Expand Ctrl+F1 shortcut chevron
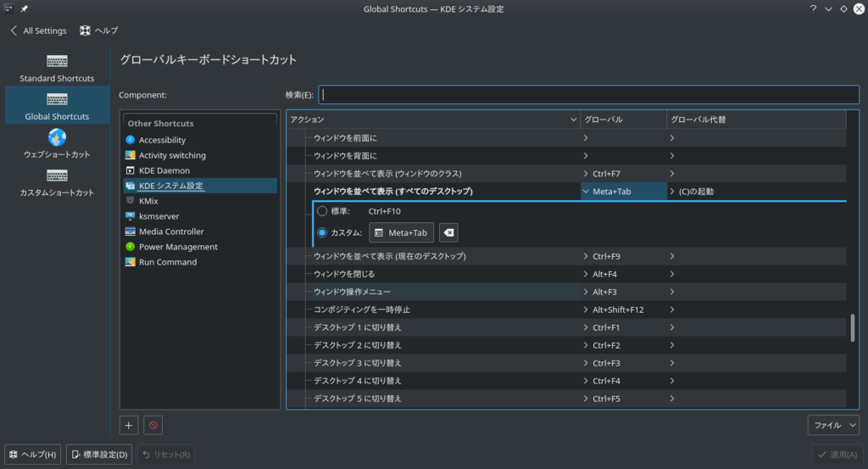The height and width of the screenshot is (469, 868). [x=586, y=327]
